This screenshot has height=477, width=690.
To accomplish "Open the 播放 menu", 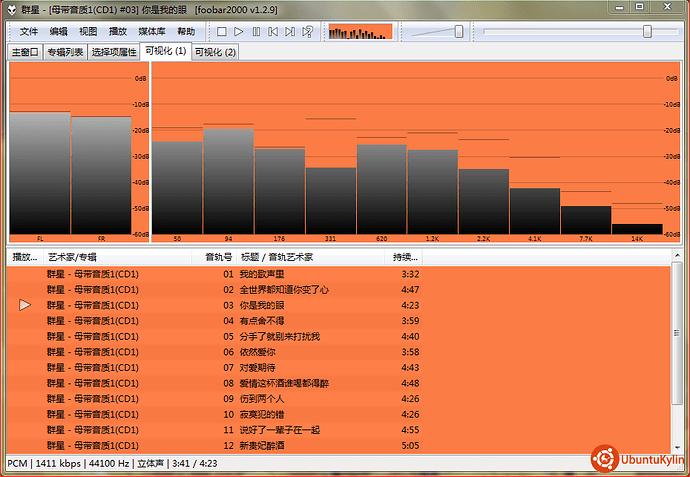I will click(x=118, y=32).
